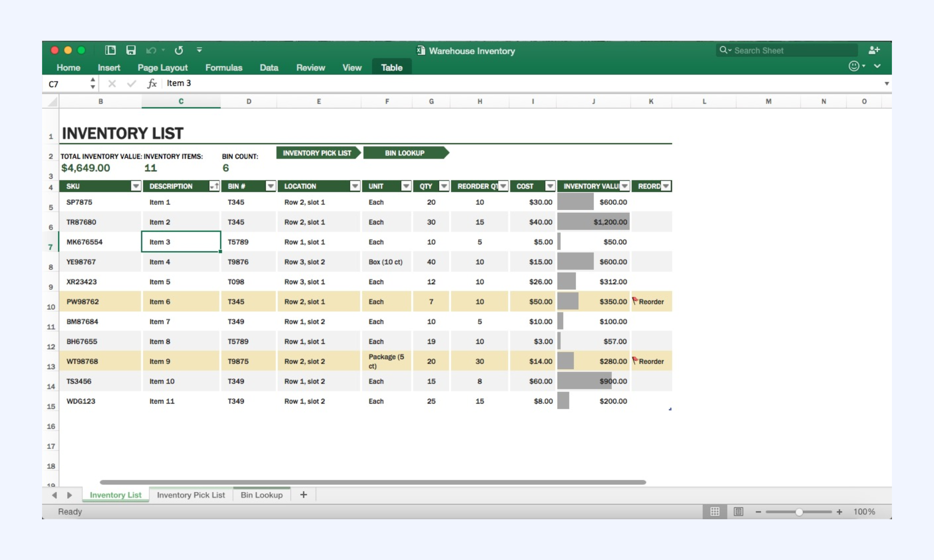Click the Item 11 description cell

point(181,401)
